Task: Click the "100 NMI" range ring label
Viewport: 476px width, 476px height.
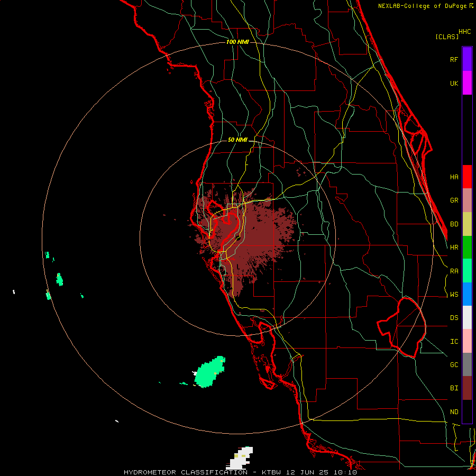Action: tap(237, 42)
